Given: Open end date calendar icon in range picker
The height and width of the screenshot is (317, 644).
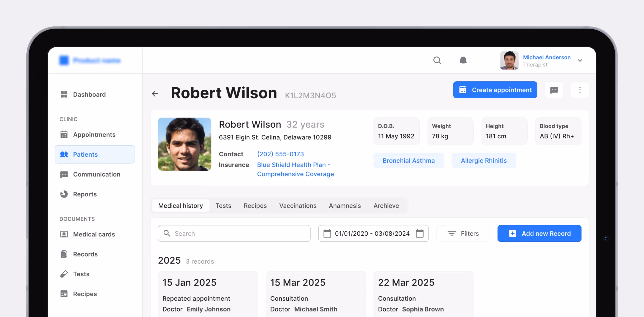Looking at the screenshot, I should point(420,234).
